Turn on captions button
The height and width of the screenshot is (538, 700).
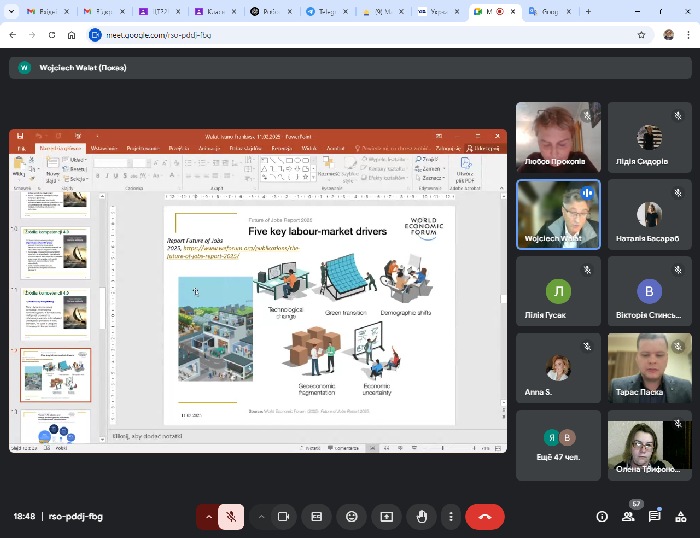pyautogui.click(x=317, y=517)
